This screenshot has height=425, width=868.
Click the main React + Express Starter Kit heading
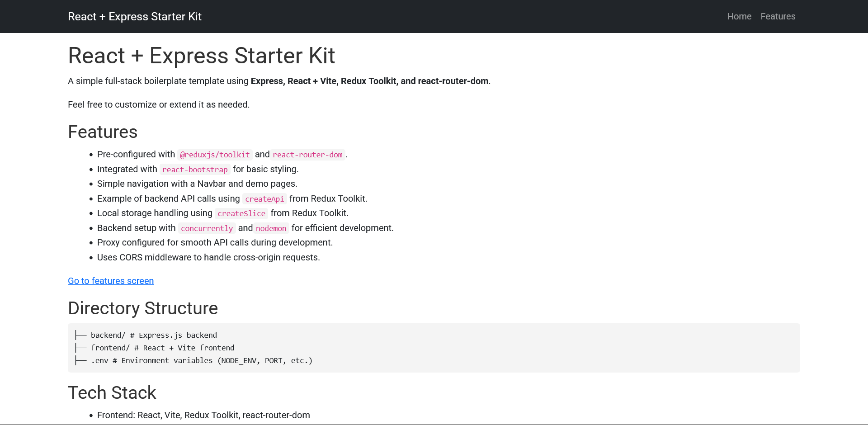click(x=201, y=56)
